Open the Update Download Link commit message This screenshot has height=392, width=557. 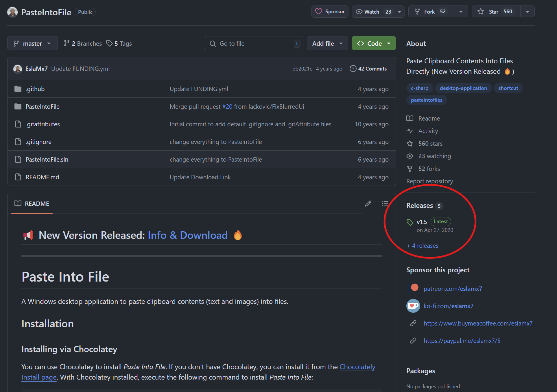coord(200,177)
